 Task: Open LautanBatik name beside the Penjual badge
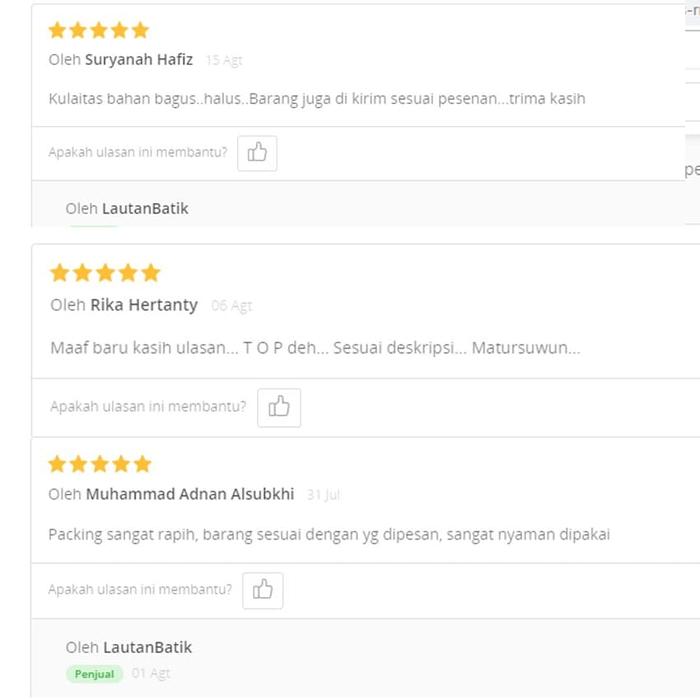(149, 647)
